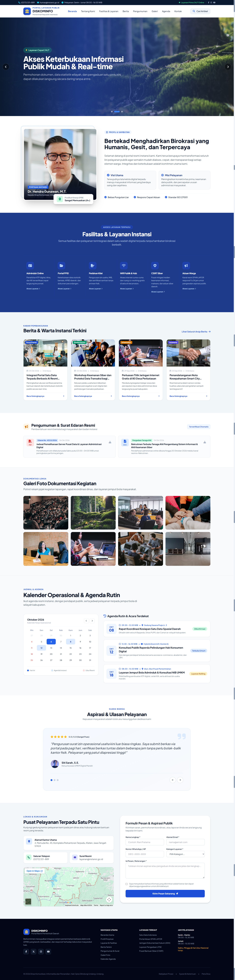The image size is (235, 980).
Task: Click the X social icon in footer
Action: point(33,951)
